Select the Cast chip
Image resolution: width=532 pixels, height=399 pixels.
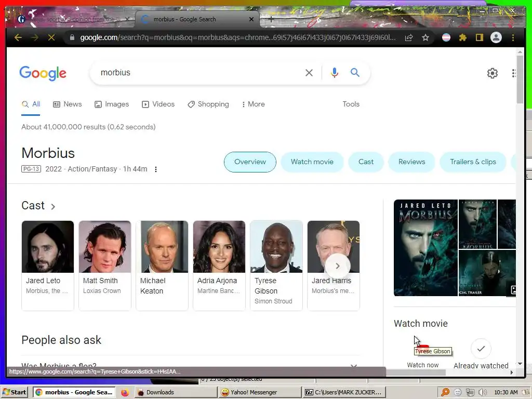[366, 162]
